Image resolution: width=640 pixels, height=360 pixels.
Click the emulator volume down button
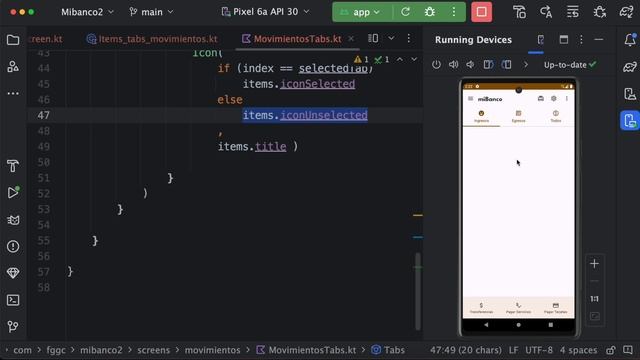(x=471, y=64)
